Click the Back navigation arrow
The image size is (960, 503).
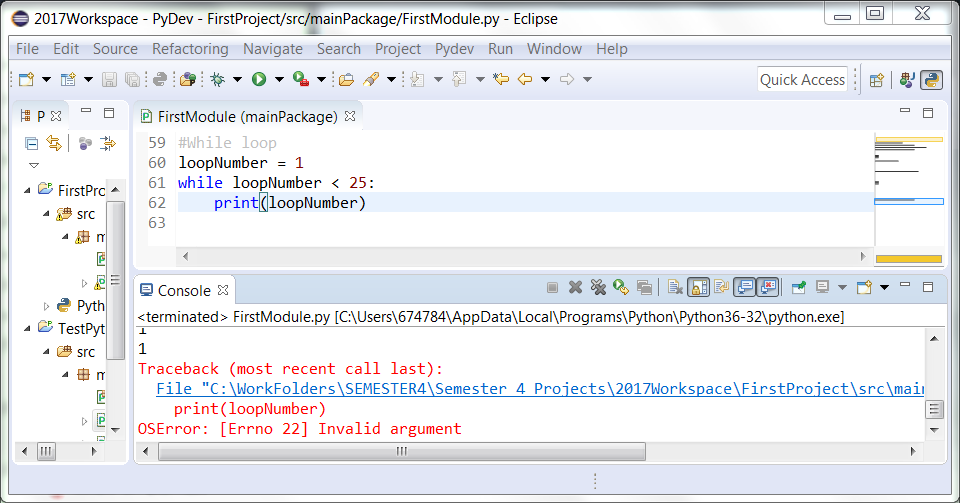[525, 79]
